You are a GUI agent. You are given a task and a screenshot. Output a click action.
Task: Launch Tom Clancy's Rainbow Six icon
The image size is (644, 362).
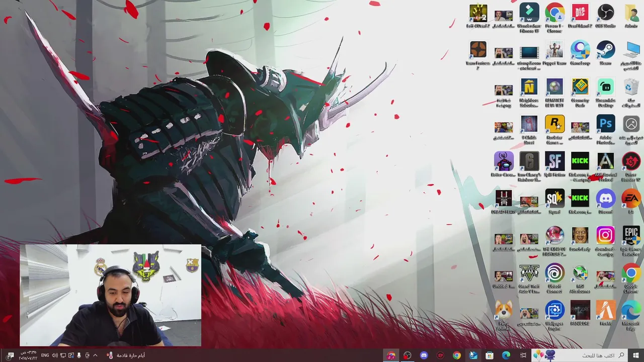pyautogui.click(x=529, y=167)
